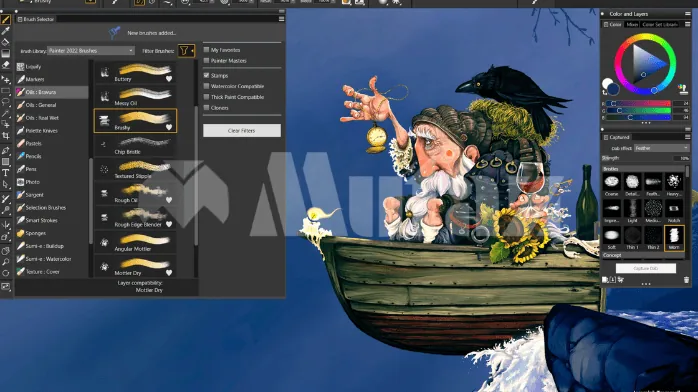698x392 pixels.
Task: Click the Capture Dab button
Action: 645,268
